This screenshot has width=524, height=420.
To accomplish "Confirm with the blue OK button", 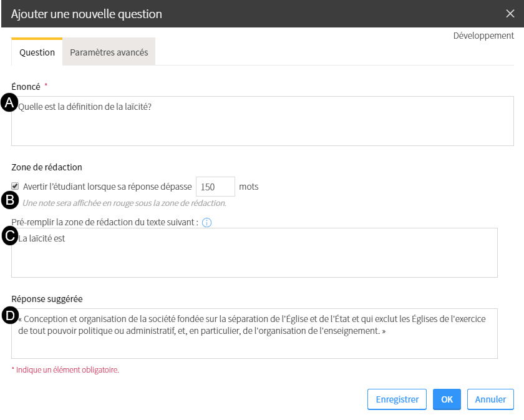I will click(447, 399).
